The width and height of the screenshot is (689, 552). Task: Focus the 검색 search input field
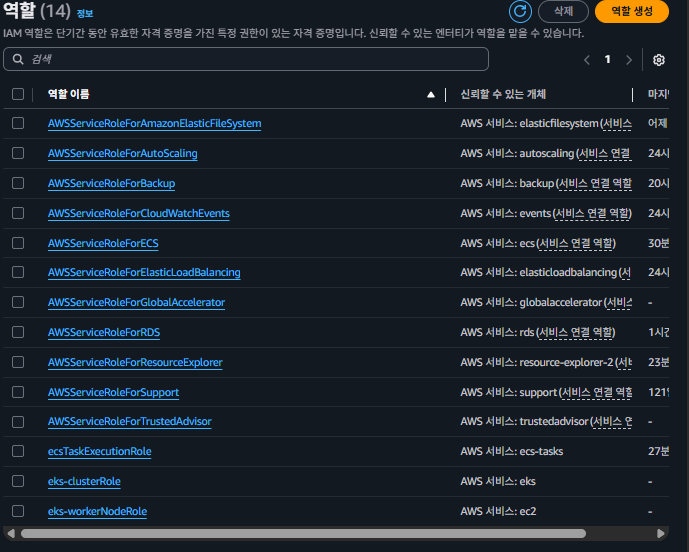(246, 59)
